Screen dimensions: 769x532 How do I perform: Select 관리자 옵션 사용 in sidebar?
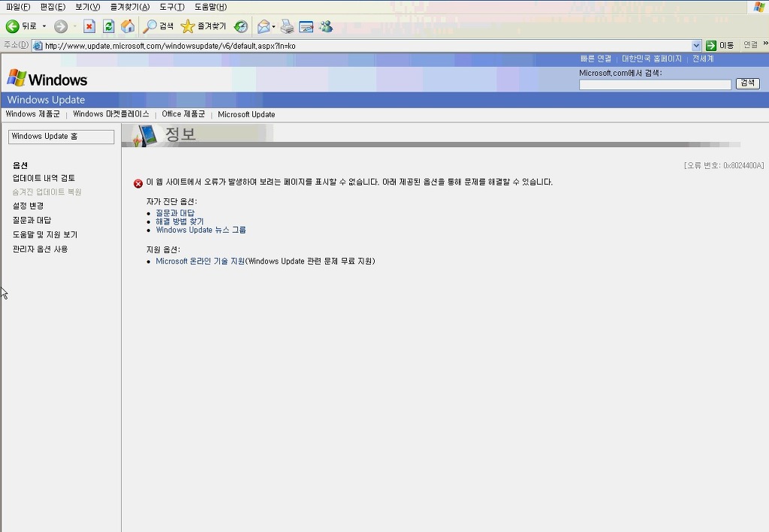[x=41, y=249]
